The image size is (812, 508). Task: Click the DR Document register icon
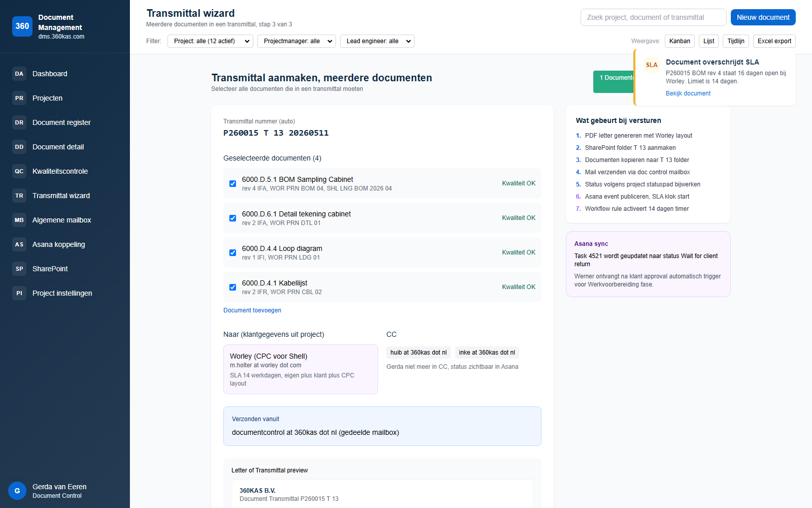tap(19, 122)
